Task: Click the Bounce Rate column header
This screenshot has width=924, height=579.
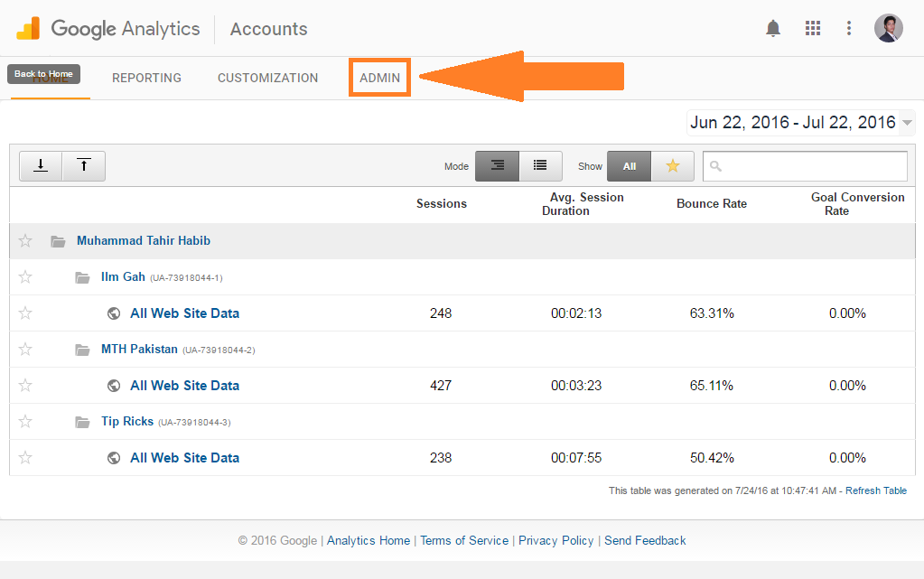Action: pyautogui.click(x=711, y=203)
